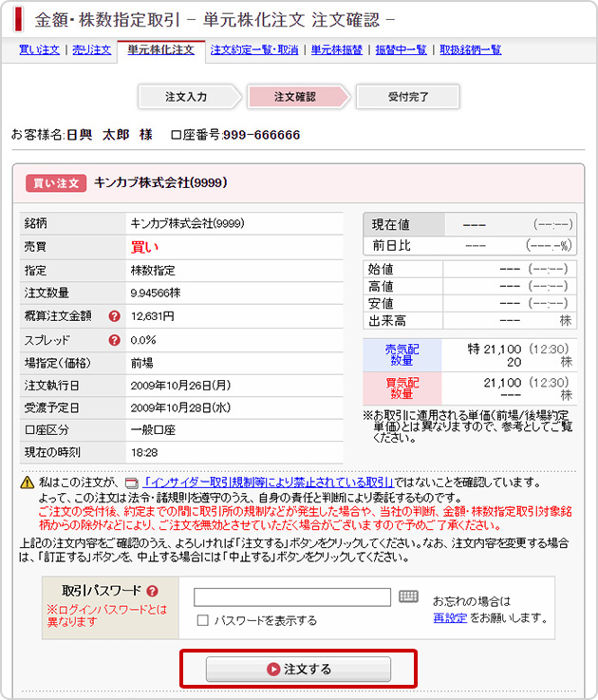598x700 pixels.
Task: Focus the 取引パスワード input field
Action: coord(292,596)
